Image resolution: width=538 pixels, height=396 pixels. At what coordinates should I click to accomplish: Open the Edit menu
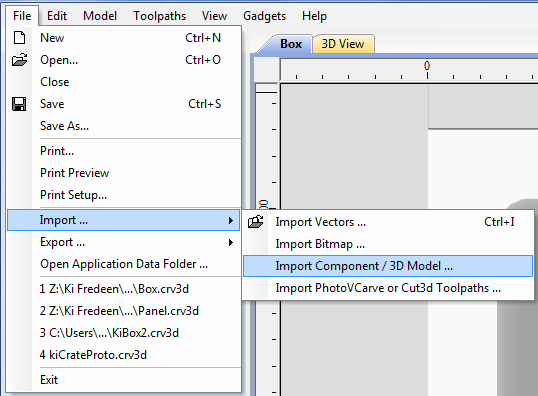(x=57, y=16)
